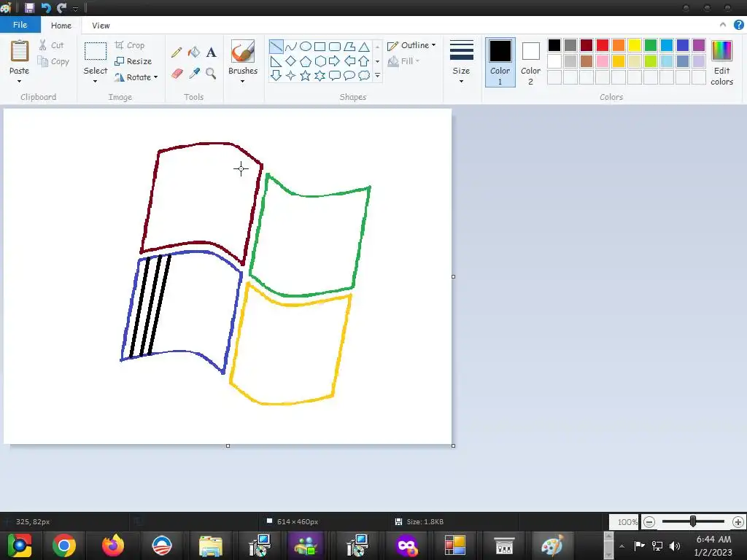Click the Paste clipboard icon
This screenshot has width=747, height=560.
pos(20,51)
